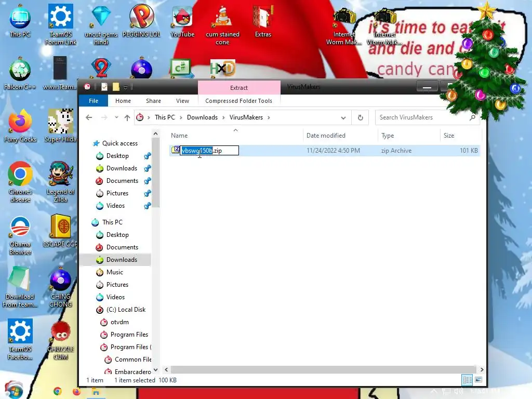Switch to Large icons view layout
The height and width of the screenshot is (399, 532).
(478, 380)
